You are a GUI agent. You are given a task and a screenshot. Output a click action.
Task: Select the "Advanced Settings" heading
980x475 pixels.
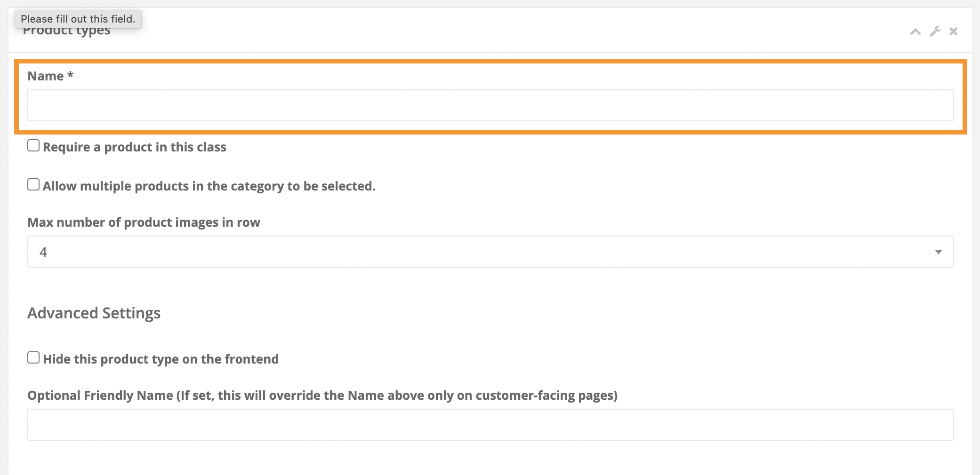click(94, 312)
